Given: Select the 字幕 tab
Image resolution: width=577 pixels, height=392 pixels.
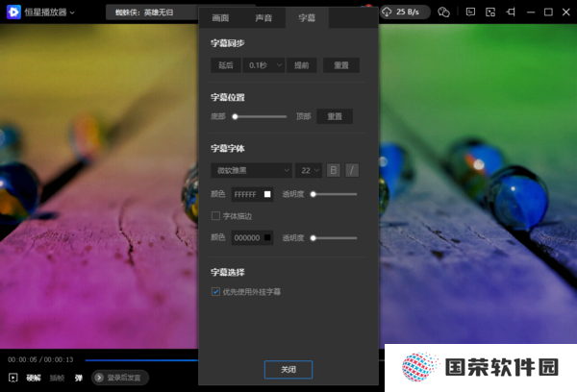Looking at the screenshot, I should [307, 17].
